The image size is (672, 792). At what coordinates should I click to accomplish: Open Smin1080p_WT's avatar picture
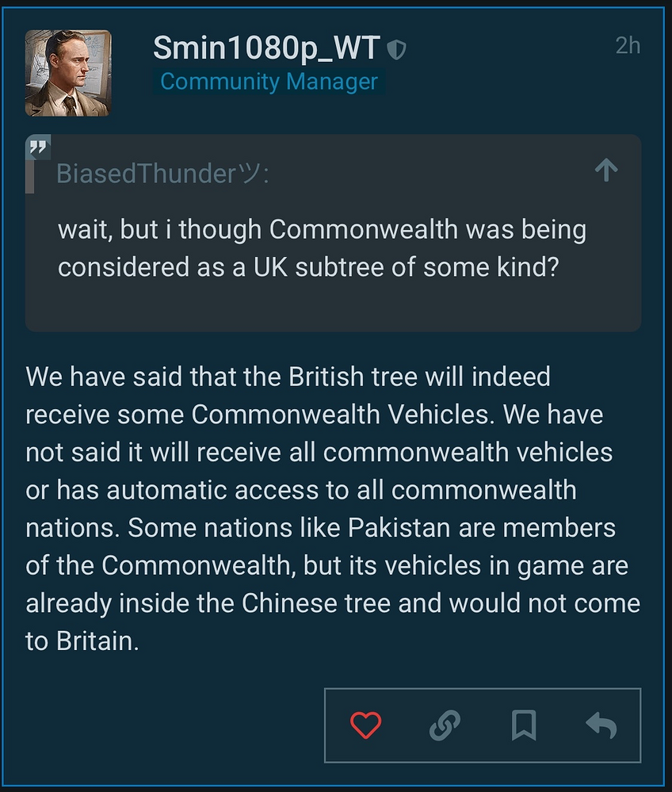coord(68,73)
